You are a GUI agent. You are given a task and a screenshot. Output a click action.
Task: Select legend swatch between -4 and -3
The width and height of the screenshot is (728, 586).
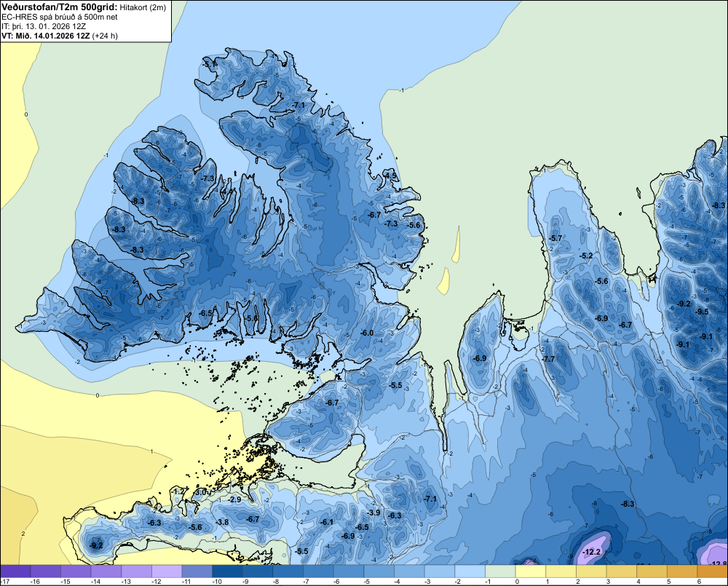click(x=409, y=571)
